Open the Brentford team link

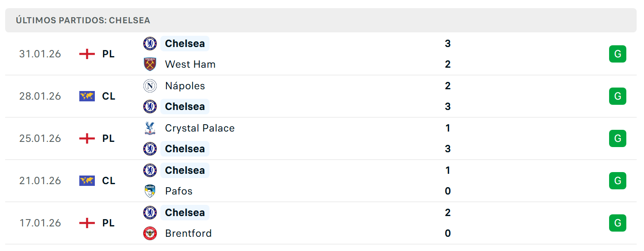point(188,233)
